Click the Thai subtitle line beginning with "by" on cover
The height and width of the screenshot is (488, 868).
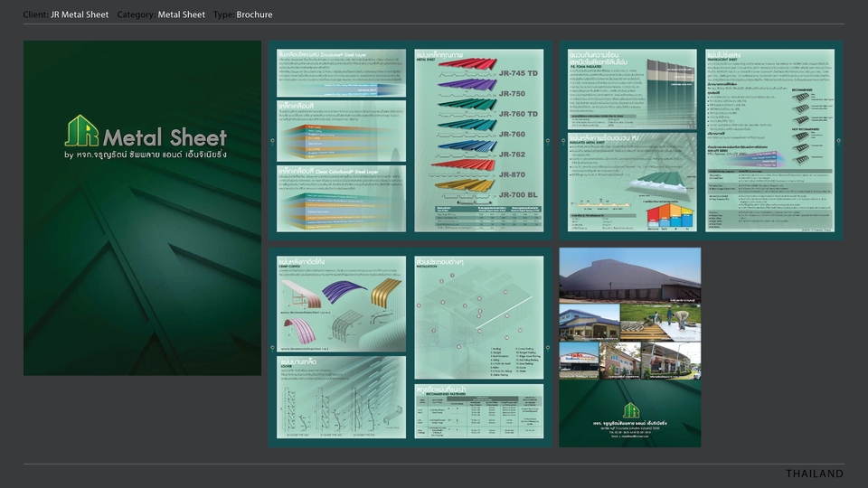tap(146, 155)
